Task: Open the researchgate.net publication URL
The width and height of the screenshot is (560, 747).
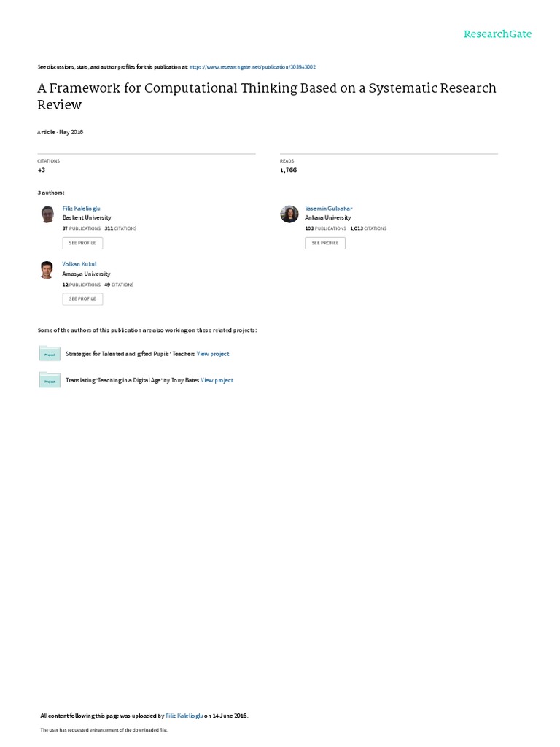Action: (252, 66)
